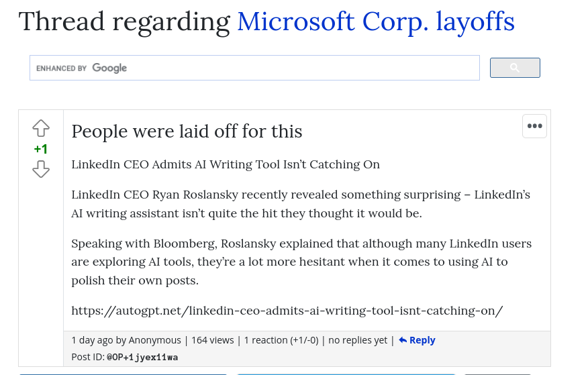Open the Microsoft Corp. layoffs link
This screenshot has width=588, height=375.
coord(376,21)
